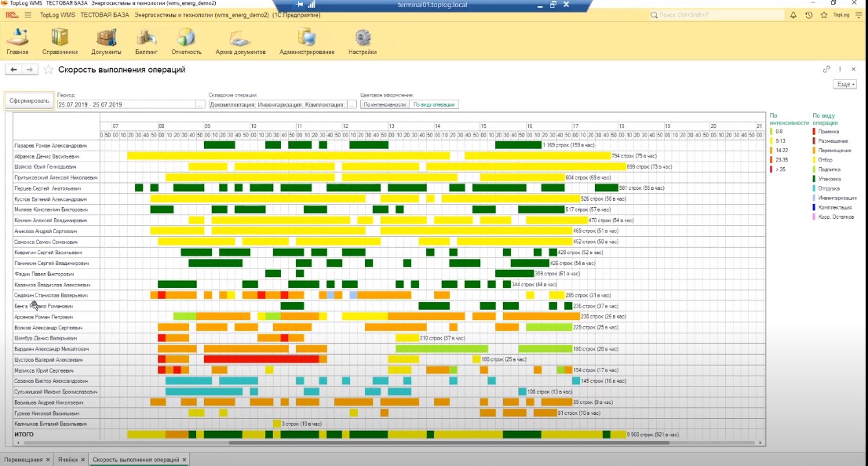The height and width of the screenshot is (466, 868).
Task: Click the 1 169 строк value label
Action: tap(568, 145)
